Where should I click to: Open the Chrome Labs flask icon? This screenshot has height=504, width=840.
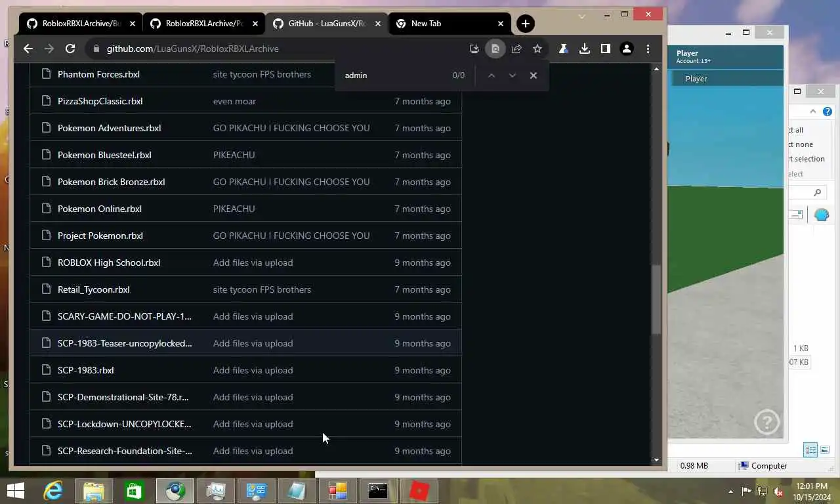pos(563,49)
